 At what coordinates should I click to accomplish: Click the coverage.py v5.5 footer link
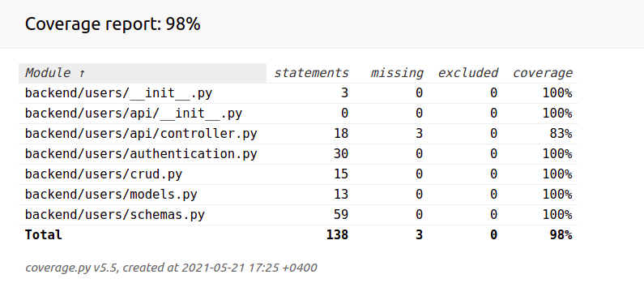[x=58, y=268]
